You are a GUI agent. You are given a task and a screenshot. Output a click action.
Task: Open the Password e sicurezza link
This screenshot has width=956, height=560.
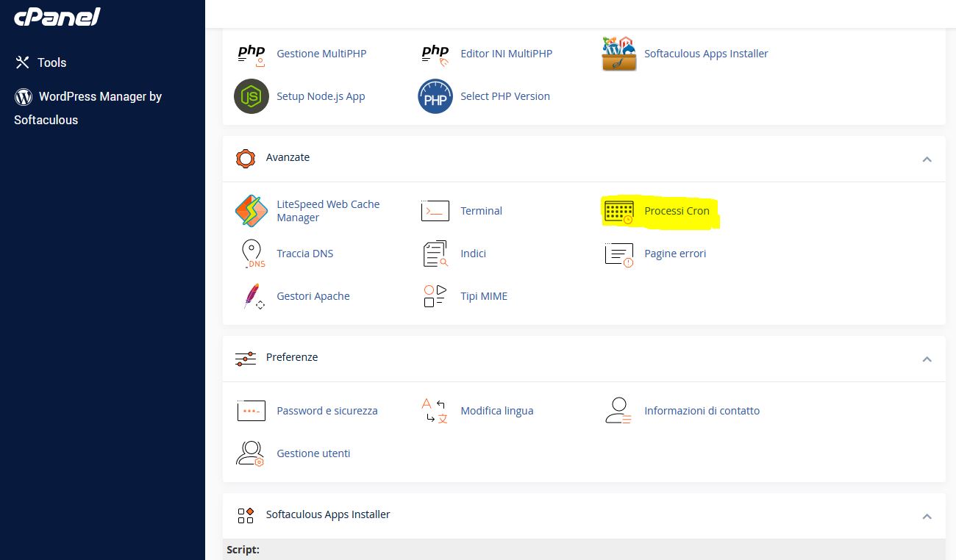pyautogui.click(x=327, y=411)
